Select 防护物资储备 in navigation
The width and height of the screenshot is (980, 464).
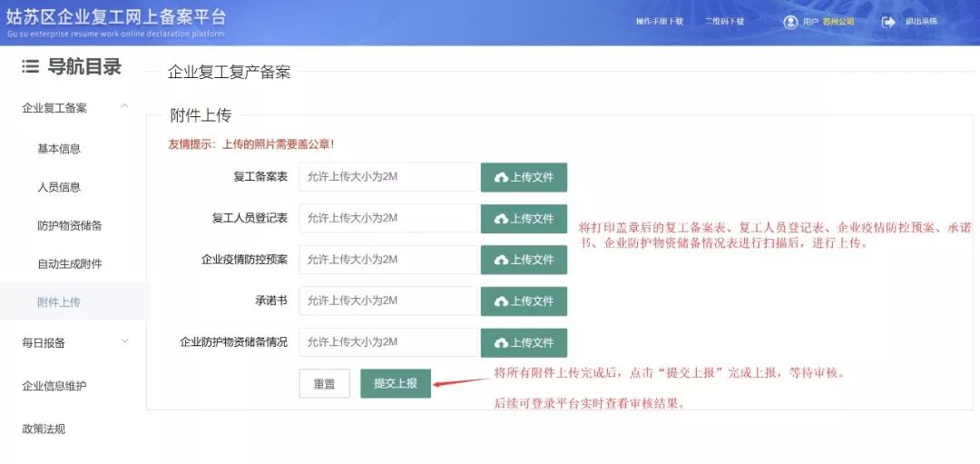[x=69, y=225]
